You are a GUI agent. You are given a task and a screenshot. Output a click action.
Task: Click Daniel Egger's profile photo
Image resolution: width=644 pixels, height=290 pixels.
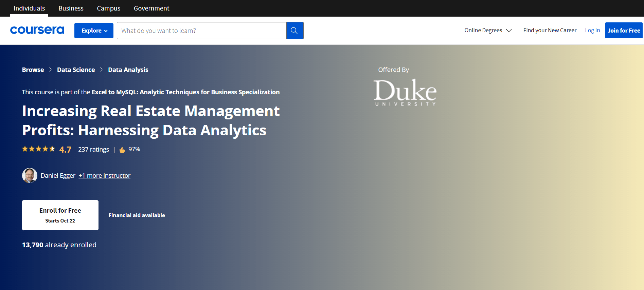(30, 175)
